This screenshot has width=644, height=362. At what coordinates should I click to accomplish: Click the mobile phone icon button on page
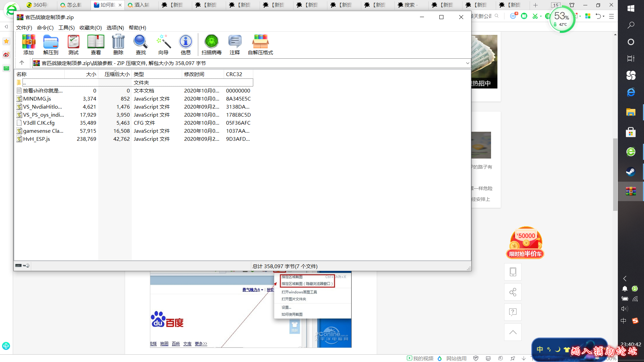(x=513, y=271)
